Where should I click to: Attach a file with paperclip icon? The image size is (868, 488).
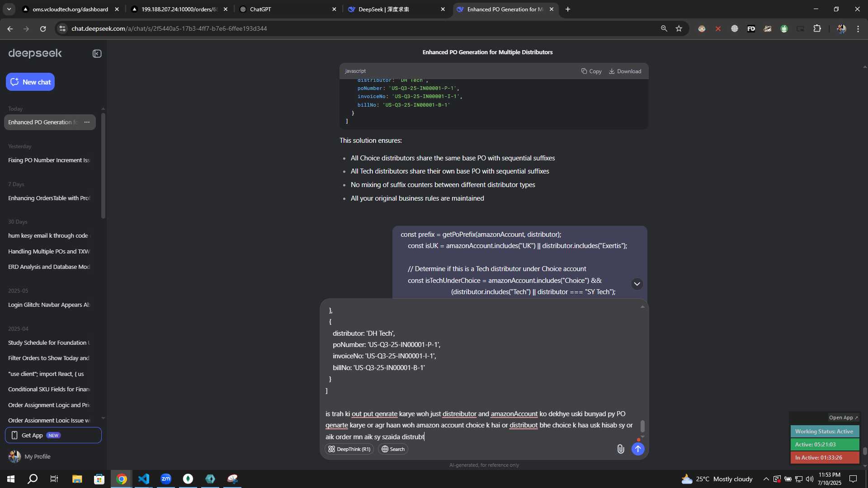click(x=620, y=449)
